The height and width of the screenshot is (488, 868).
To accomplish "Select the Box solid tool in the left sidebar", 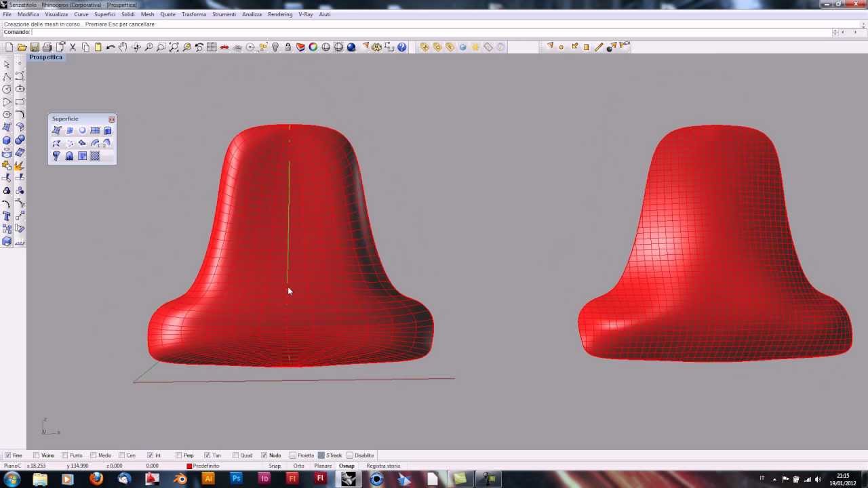I will (x=7, y=140).
